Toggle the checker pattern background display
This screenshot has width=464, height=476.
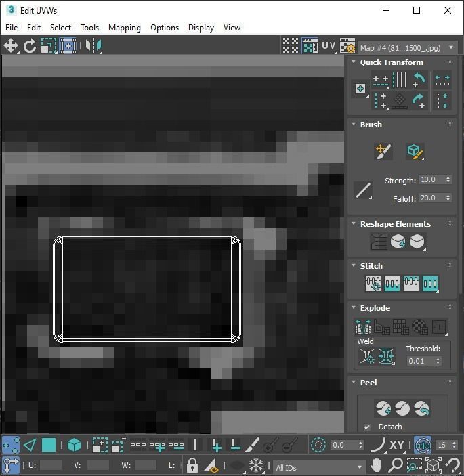tap(291, 46)
